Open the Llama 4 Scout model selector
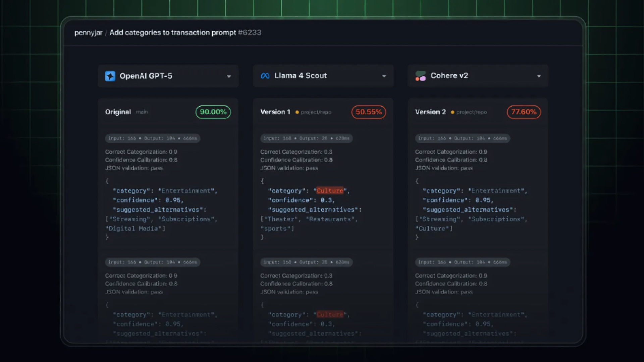Screen dimensions: 644x362 click(x=384, y=76)
